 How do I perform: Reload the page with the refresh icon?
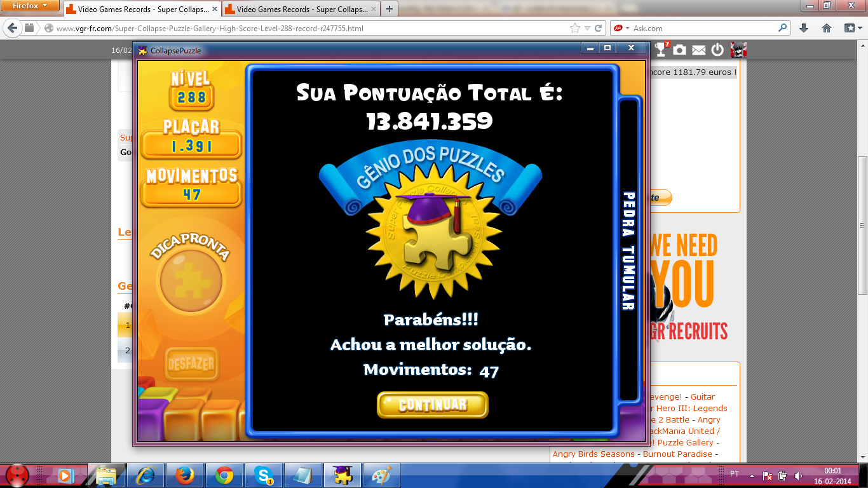598,28
